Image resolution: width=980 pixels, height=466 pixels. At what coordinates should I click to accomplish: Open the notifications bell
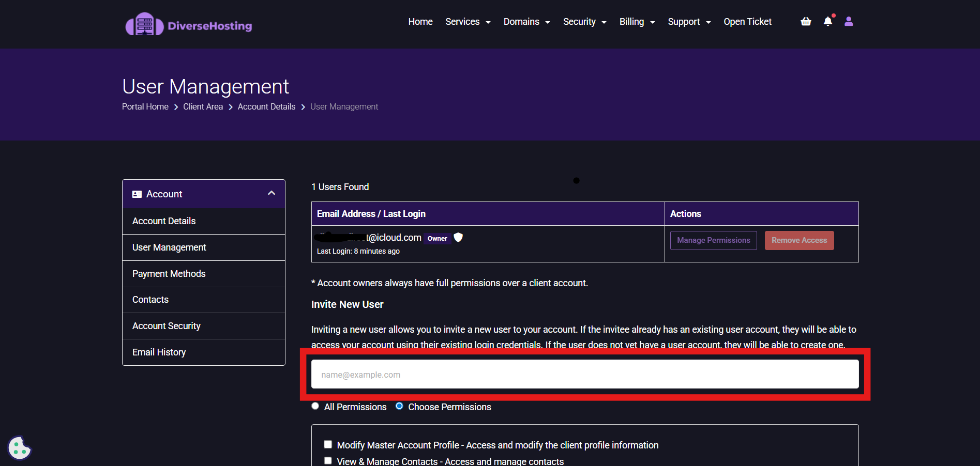coord(828,21)
